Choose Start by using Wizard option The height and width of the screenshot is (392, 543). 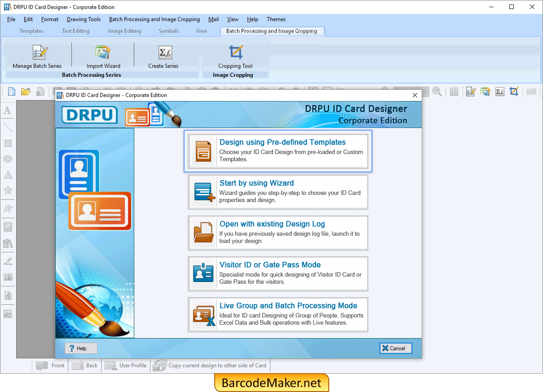point(278,192)
